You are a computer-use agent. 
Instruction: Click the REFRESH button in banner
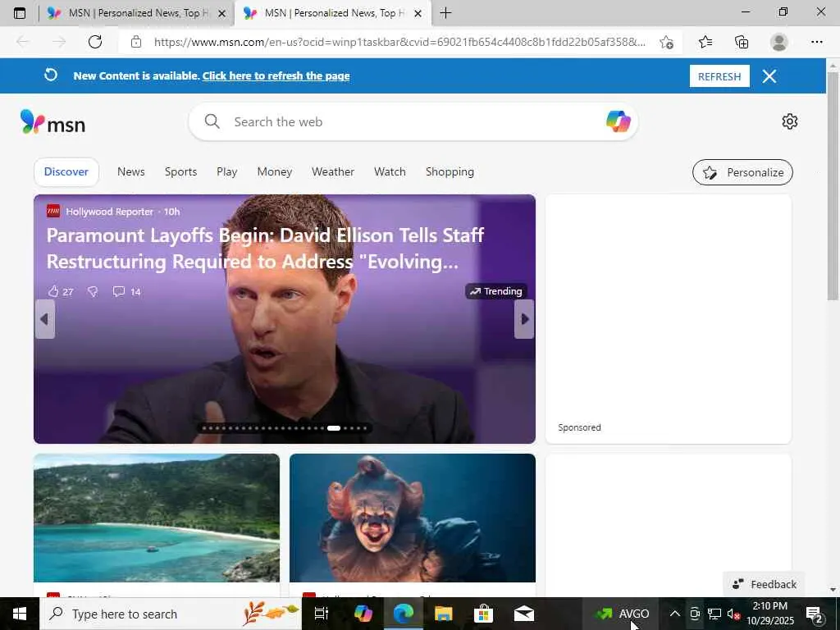pyautogui.click(x=719, y=76)
